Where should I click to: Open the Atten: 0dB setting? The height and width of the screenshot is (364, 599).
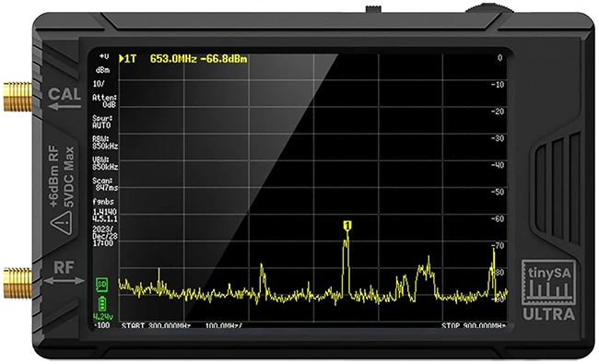pos(104,100)
